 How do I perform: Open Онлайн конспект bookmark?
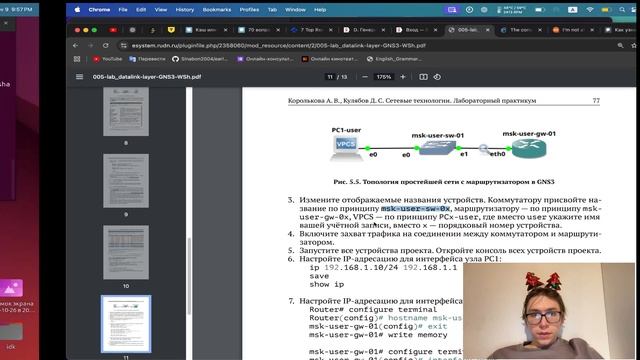click(x=329, y=59)
